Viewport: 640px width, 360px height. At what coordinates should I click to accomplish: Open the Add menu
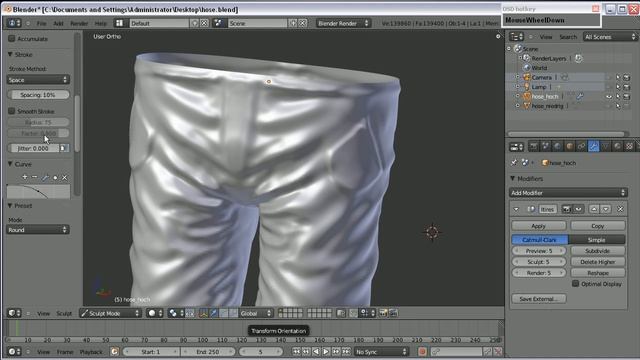click(58, 23)
